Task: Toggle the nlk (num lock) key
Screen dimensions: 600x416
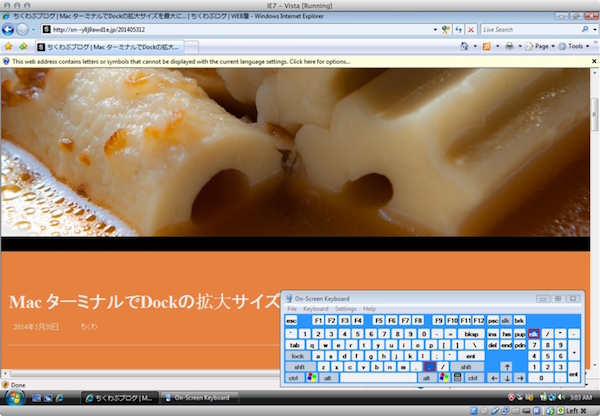Action: click(x=534, y=334)
